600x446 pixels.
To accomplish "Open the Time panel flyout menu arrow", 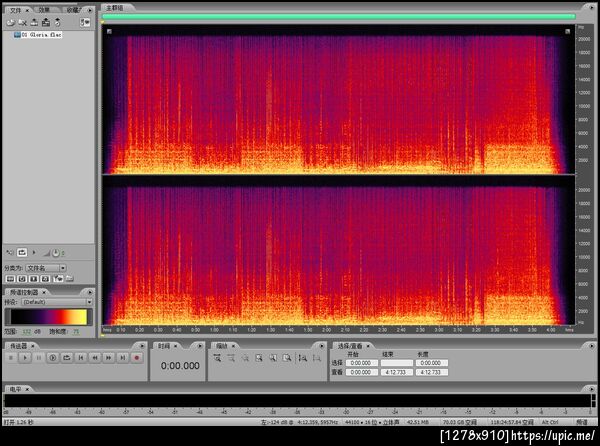I will click(x=200, y=346).
